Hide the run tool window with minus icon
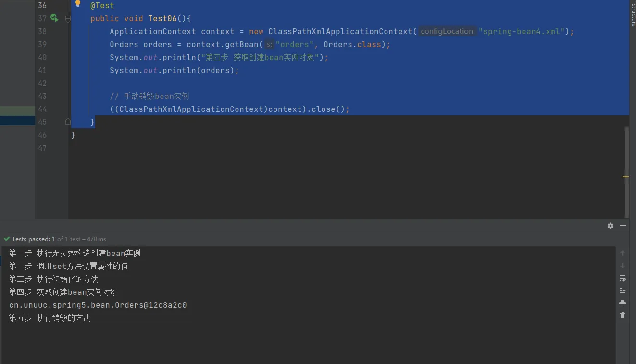The image size is (636, 364). (623, 226)
